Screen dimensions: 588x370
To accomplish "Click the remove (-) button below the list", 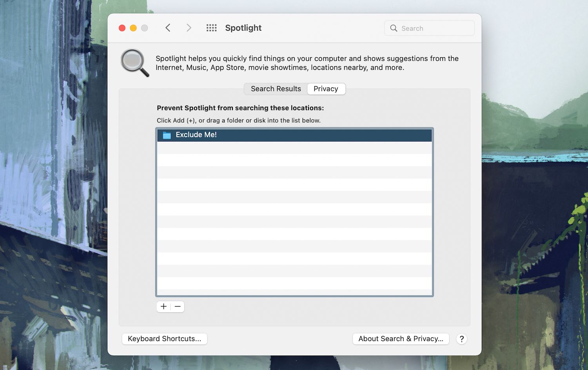I will 178,307.
